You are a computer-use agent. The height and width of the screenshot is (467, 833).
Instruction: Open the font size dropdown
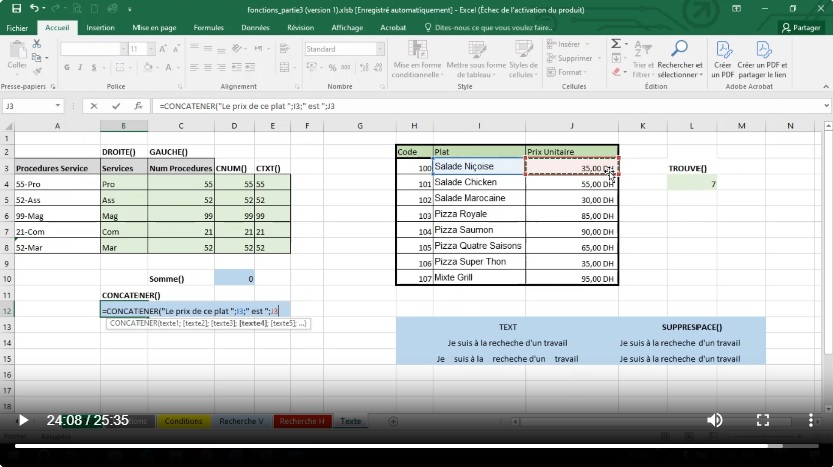(151, 49)
